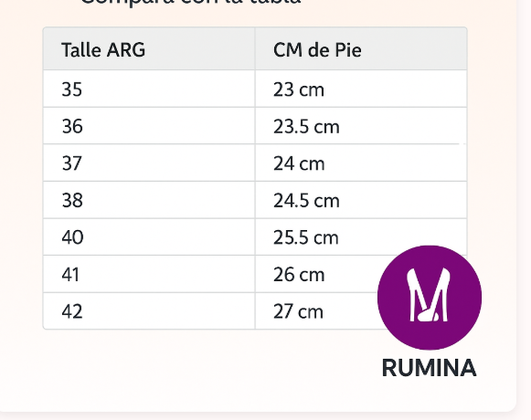Viewport: 531px width, 420px height.
Task: Click the RUMINA brand name text
Action: pos(430,368)
